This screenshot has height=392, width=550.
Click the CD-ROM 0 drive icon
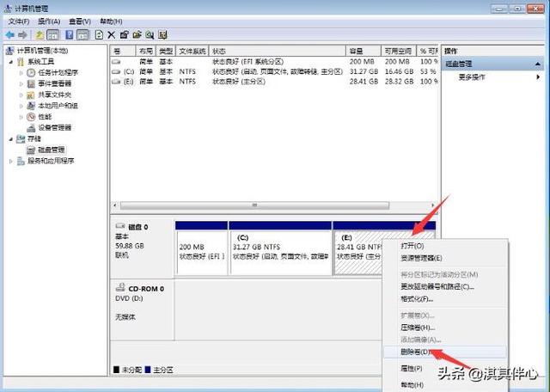[120, 287]
